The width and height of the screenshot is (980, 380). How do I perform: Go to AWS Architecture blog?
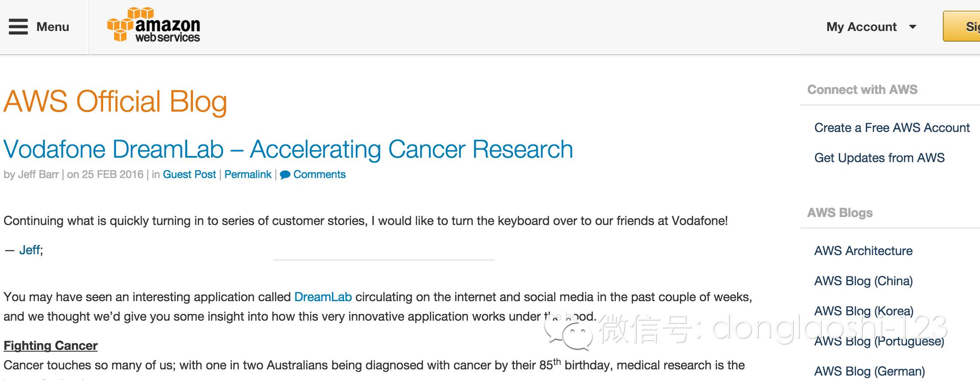coord(863,251)
